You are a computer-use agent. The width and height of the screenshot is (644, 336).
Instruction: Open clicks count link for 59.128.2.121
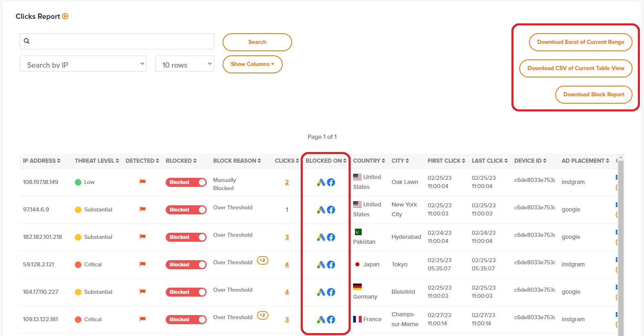point(287,265)
